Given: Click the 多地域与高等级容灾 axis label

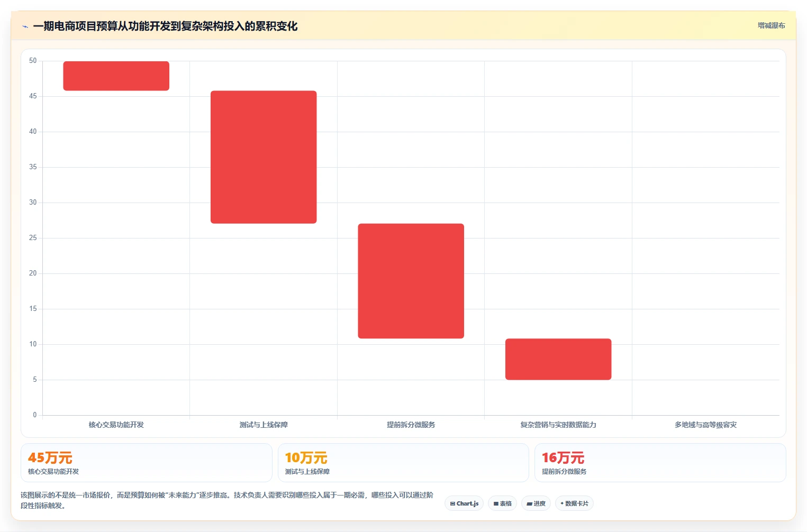Looking at the screenshot, I should click(x=705, y=425).
